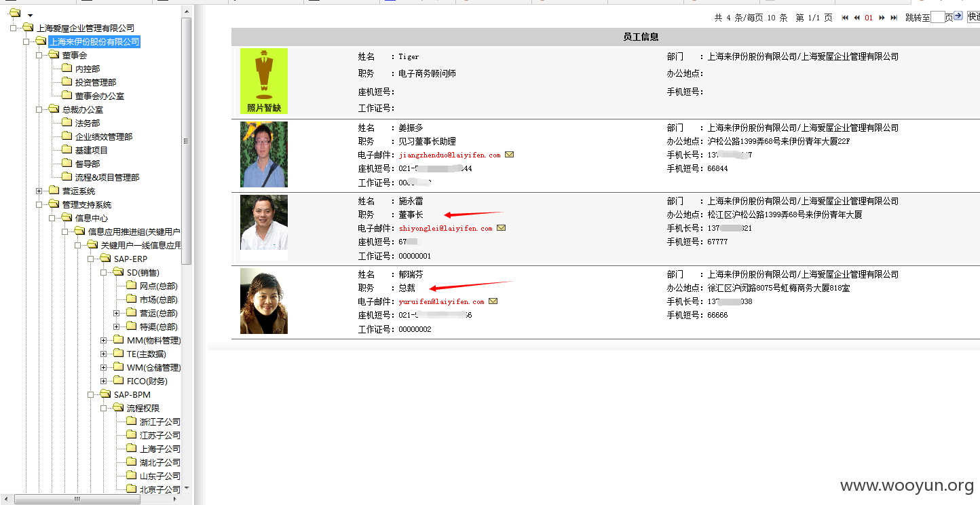The height and width of the screenshot is (505, 980).
Task: Go to the next page of results
Action: (x=882, y=18)
